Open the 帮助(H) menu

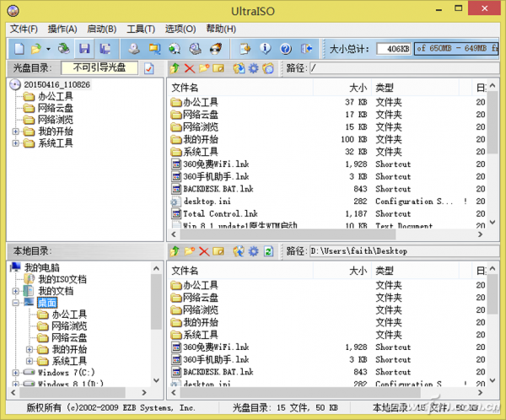(x=221, y=29)
